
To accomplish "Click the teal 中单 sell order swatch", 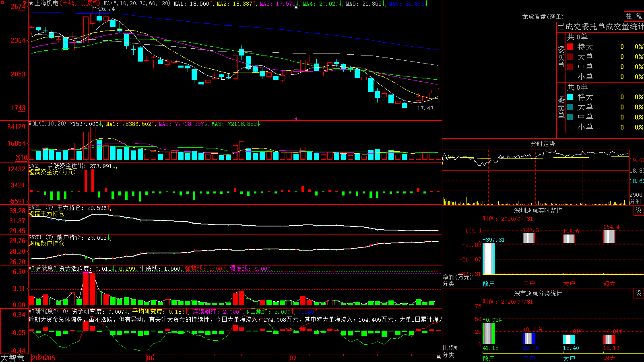I will [570, 117].
